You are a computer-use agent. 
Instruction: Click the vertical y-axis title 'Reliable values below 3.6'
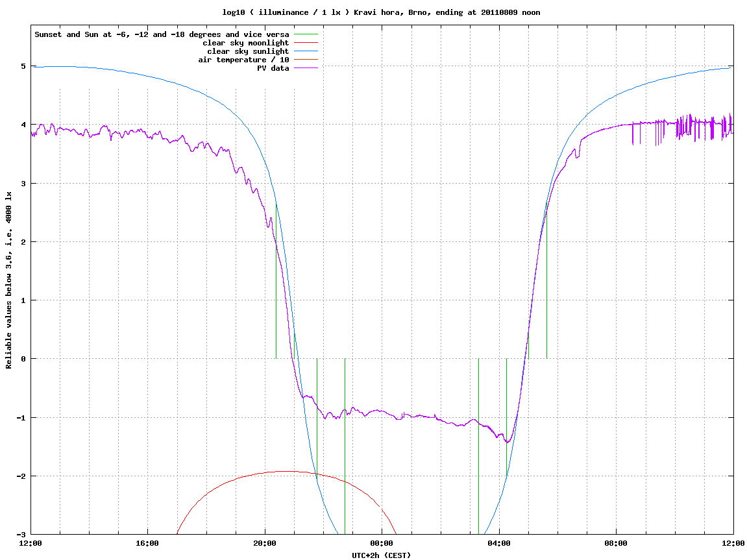[8, 280]
